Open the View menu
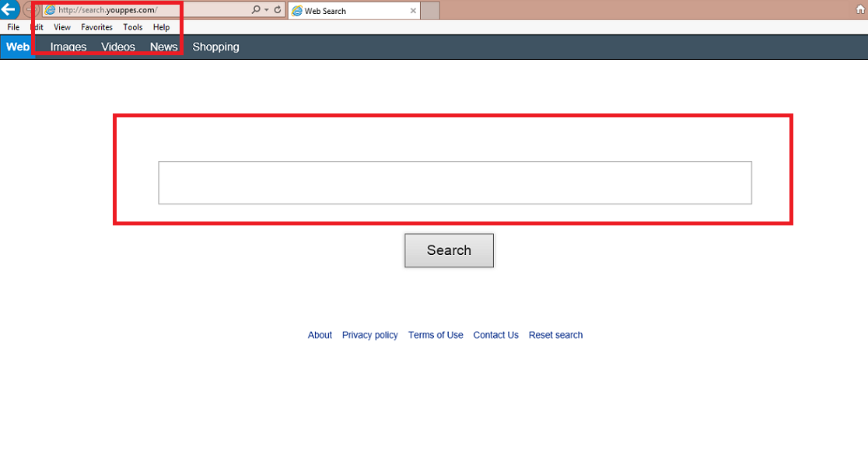Image resolution: width=868 pixels, height=450 pixels. (62, 27)
